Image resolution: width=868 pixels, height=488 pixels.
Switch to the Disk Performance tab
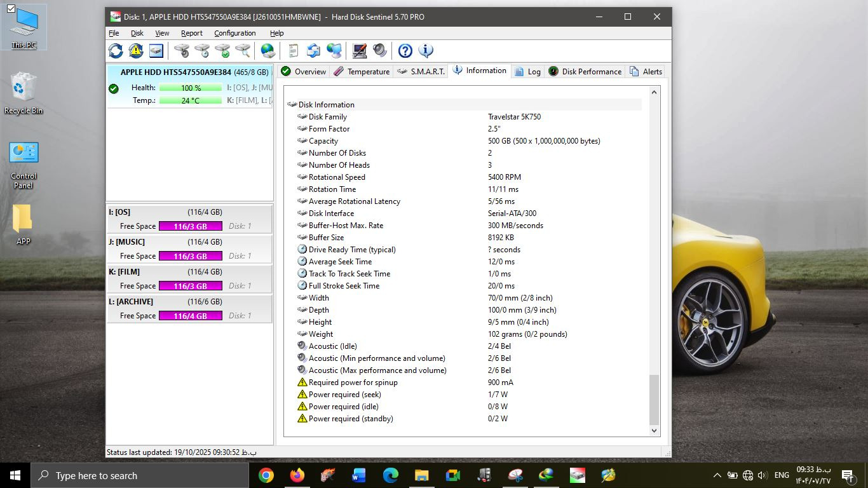coord(585,72)
